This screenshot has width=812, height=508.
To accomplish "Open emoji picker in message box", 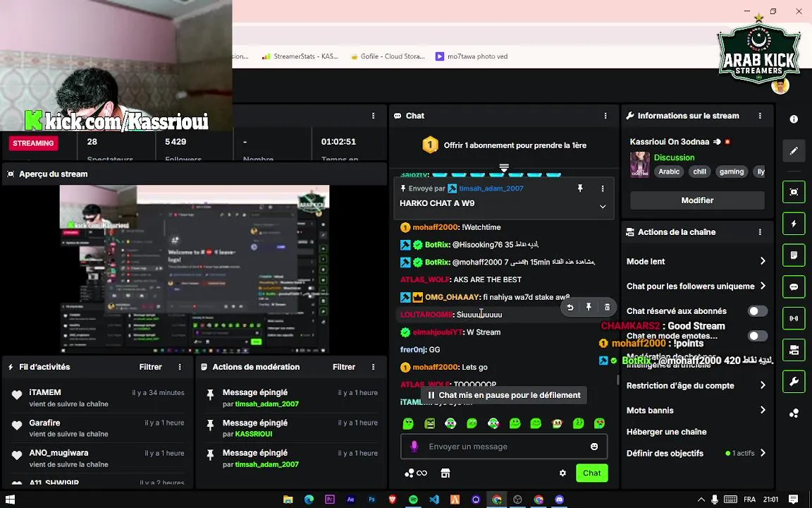I will click(x=594, y=447).
